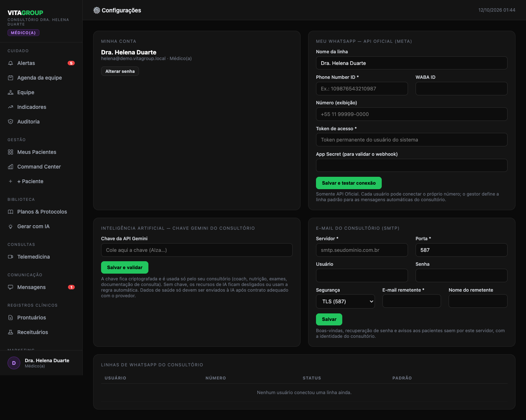
Task: Click Salvar in the SMTP email card
Action: tap(329, 319)
